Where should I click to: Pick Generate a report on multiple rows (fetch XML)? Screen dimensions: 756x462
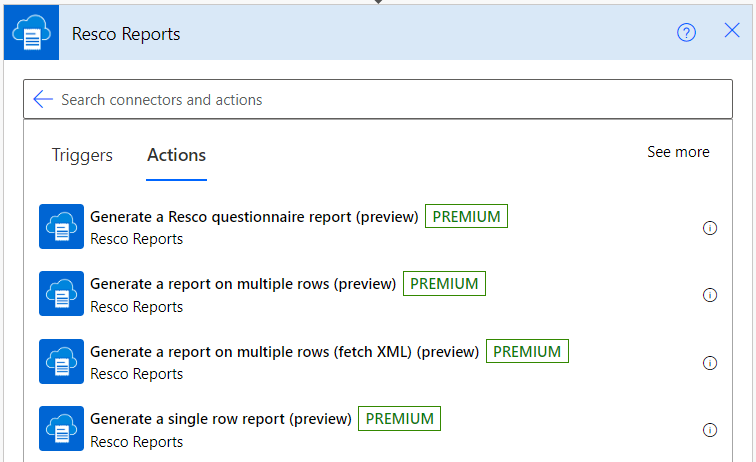click(285, 352)
